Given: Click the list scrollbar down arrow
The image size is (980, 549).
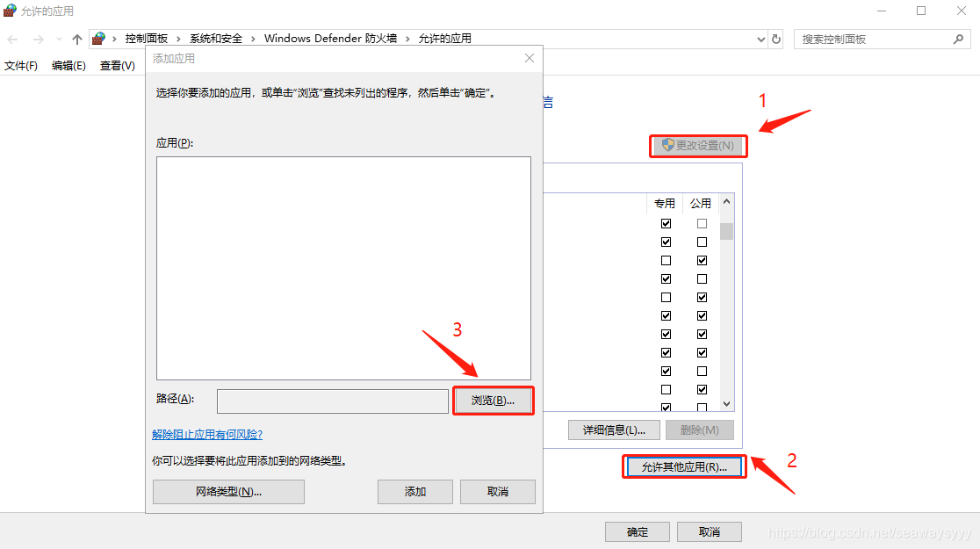Looking at the screenshot, I should [726, 404].
